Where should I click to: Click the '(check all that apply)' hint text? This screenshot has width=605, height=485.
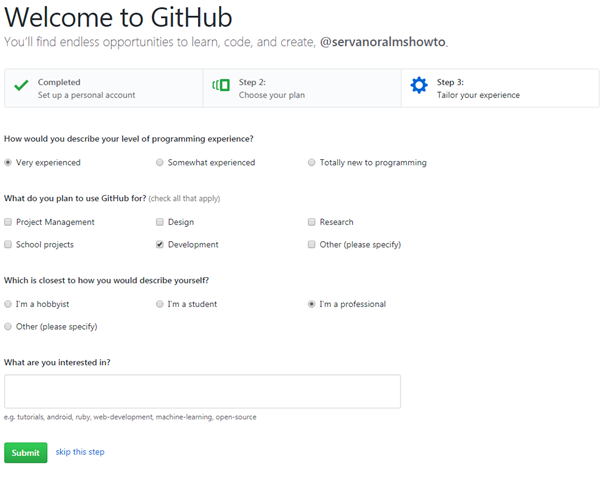[184, 198]
